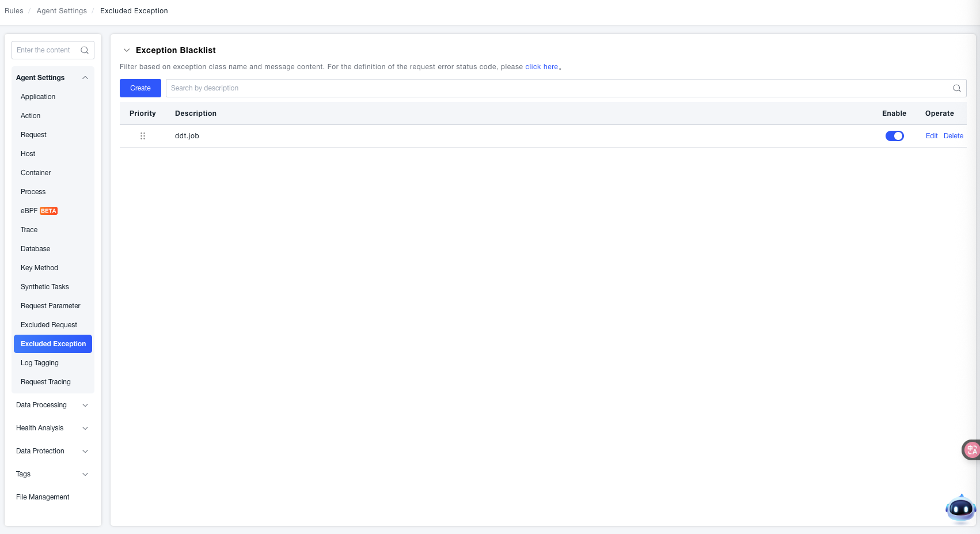Expand the Health Analysis group
980x534 pixels.
point(85,428)
